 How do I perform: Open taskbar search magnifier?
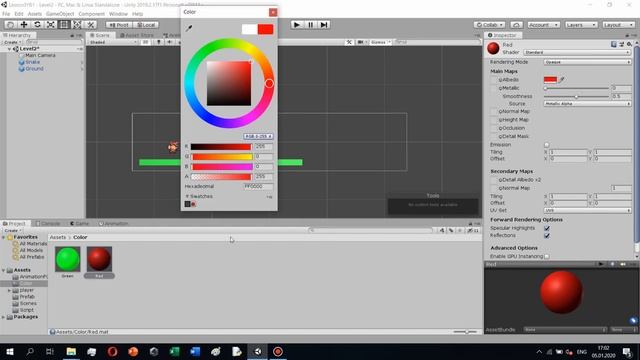(30, 351)
